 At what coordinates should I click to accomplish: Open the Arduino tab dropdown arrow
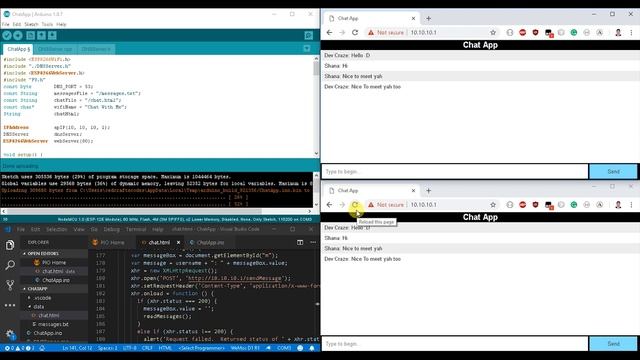click(307, 49)
